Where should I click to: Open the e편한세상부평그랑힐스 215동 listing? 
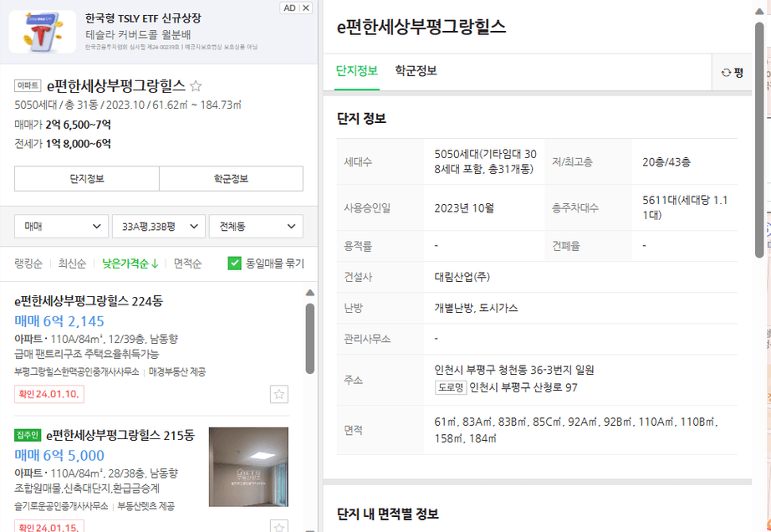point(120,435)
